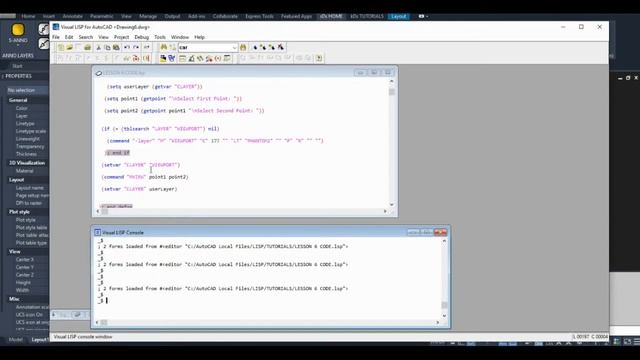This screenshot has width=640, height=360.
Task: Open the Watch Window toolbar icon
Action: [x=227, y=58]
